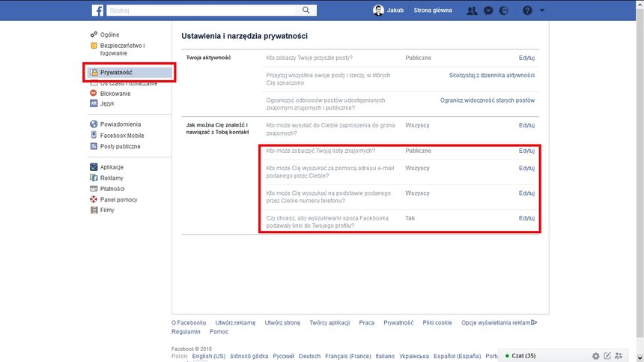The image size is (644, 362).
Task: Click the new message compose icon in chat bar
Action: pos(607,356)
